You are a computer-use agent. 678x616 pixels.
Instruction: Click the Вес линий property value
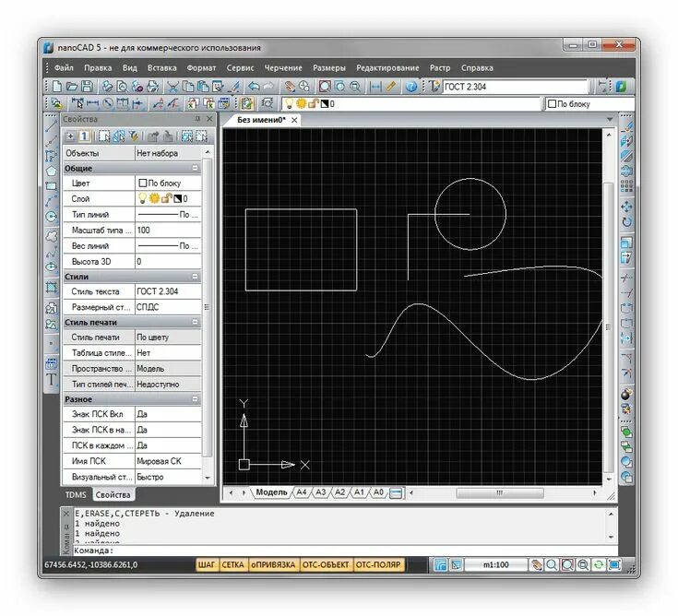click(169, 246)
